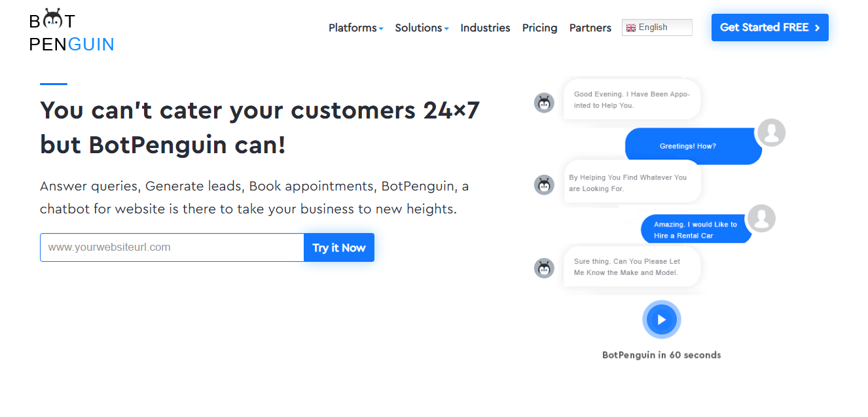This screenshot has height=417, width=868.
Task: Open the Industries menu item
Action: [x=485, y=27]
